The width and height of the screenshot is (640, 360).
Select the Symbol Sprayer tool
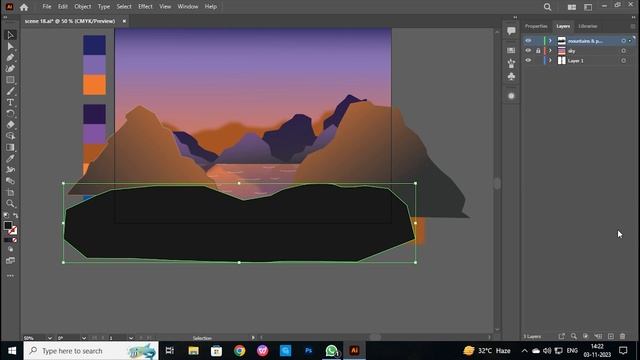[11, 169]
